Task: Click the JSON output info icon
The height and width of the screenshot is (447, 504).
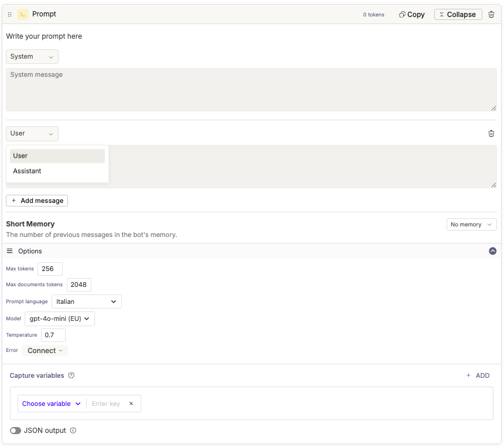Action: point(73,431)
